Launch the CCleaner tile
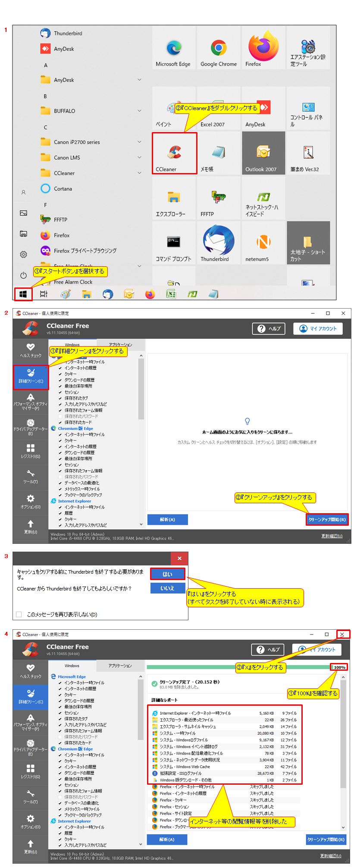The width and height of the screenshot is (354, 868). (174, 153)
